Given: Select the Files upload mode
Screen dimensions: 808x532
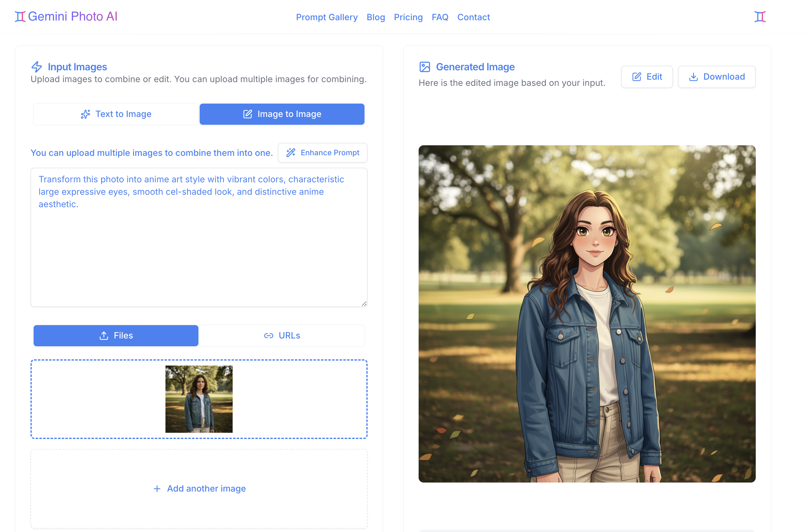Looking at the screenshot, I should (x=115, y=335).
